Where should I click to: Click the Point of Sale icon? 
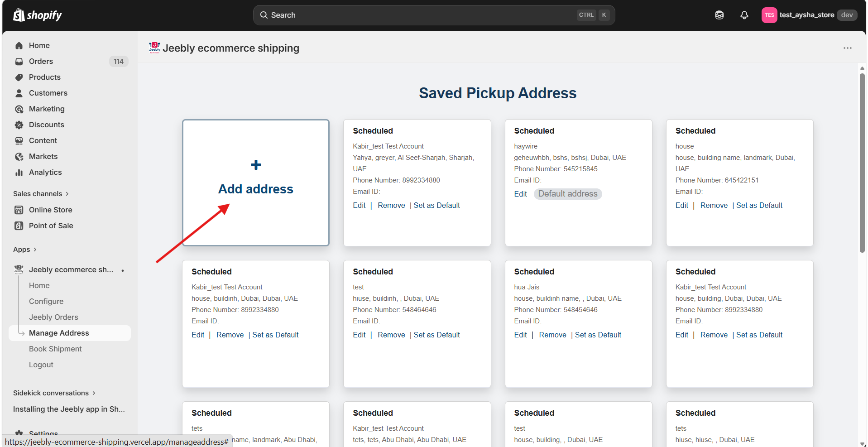pos(19,226)
